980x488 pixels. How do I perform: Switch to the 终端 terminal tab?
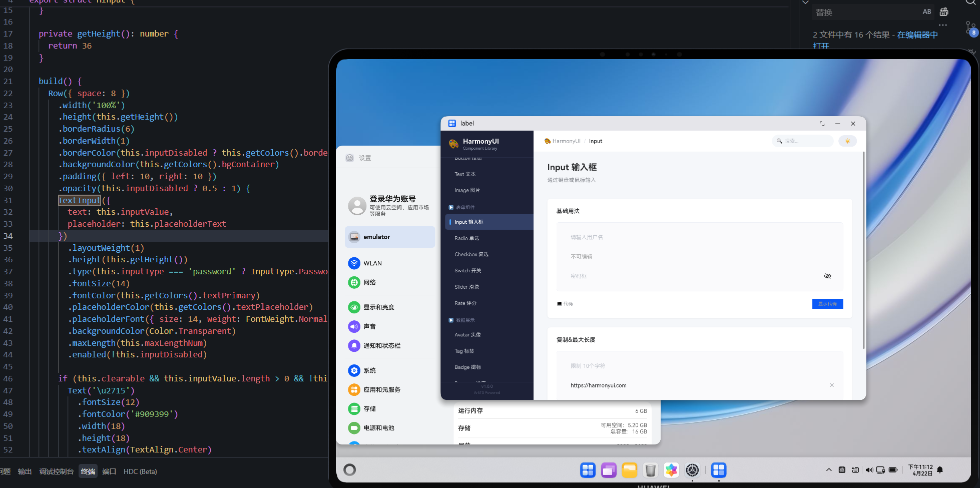pos(88,471)
